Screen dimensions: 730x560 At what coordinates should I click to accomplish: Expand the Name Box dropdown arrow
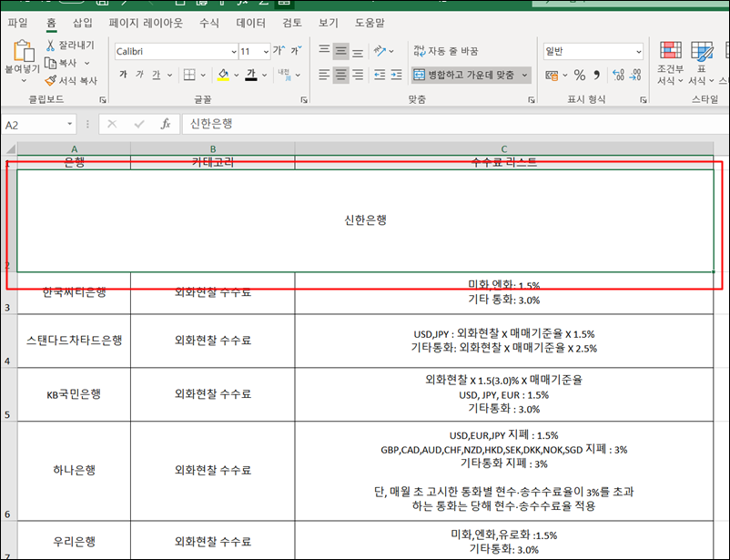pyautogui.click(x=69, y=124)
